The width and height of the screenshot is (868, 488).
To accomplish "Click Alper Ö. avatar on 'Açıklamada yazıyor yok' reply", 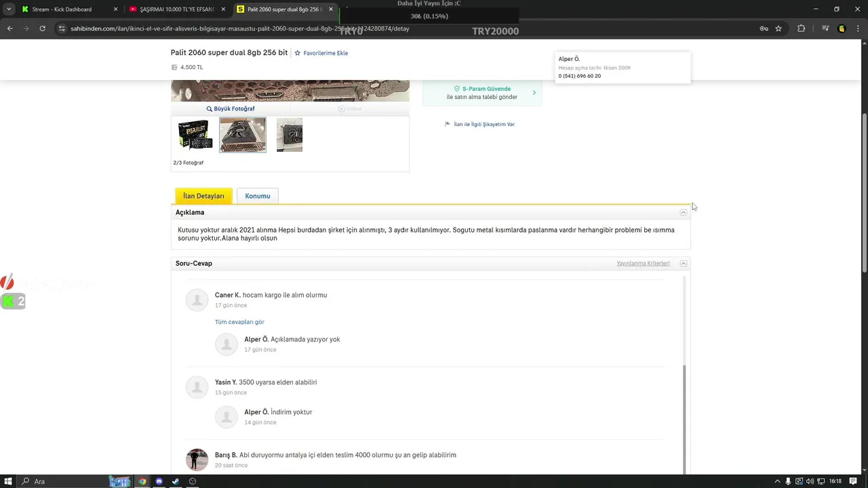I will pos(226,344).
